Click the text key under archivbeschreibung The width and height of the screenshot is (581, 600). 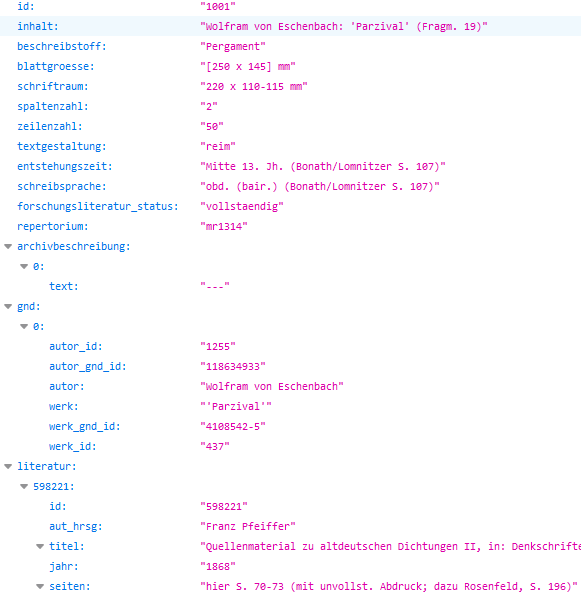64,286
